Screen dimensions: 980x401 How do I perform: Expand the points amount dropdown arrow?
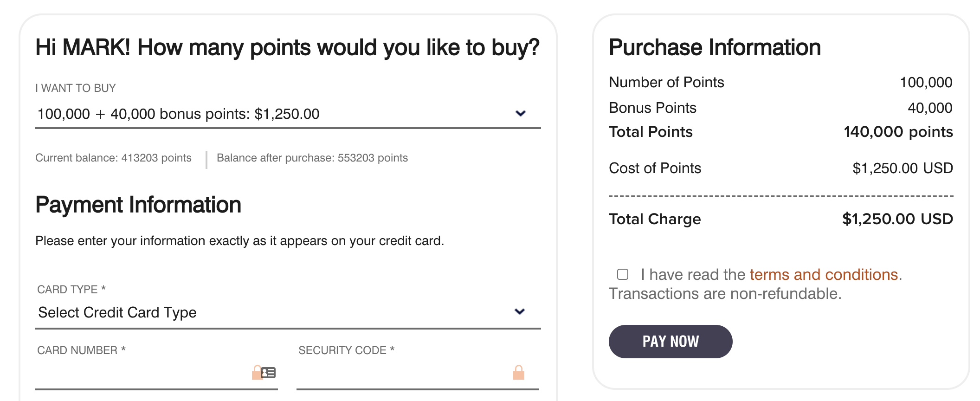521,113
